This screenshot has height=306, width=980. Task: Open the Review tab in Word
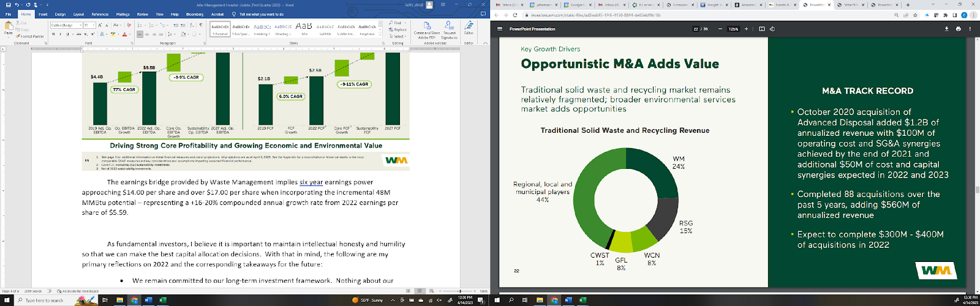pos(143,14)
